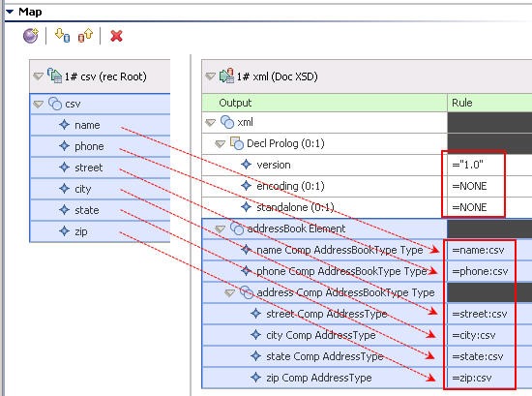Click the purple new map wizard icon

pos(31,36)
